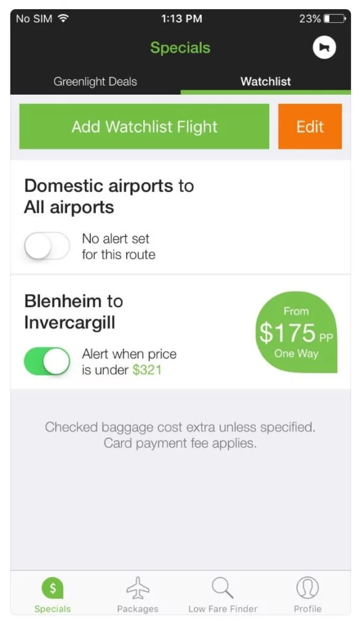Tap the flag icon in the header
The image size is (364, 630).
pyautogui.click(x=324, y=47)
